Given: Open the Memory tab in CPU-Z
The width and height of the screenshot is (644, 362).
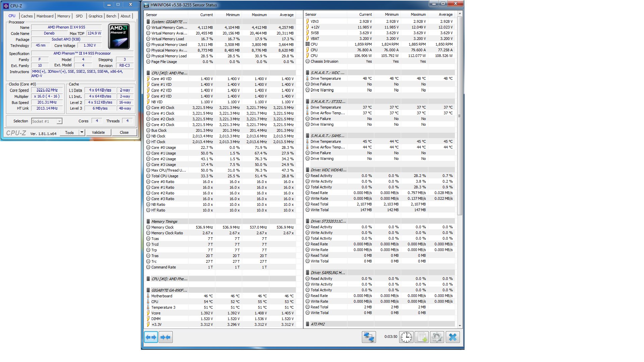Looking at the screenshot, I should [64, 16].
